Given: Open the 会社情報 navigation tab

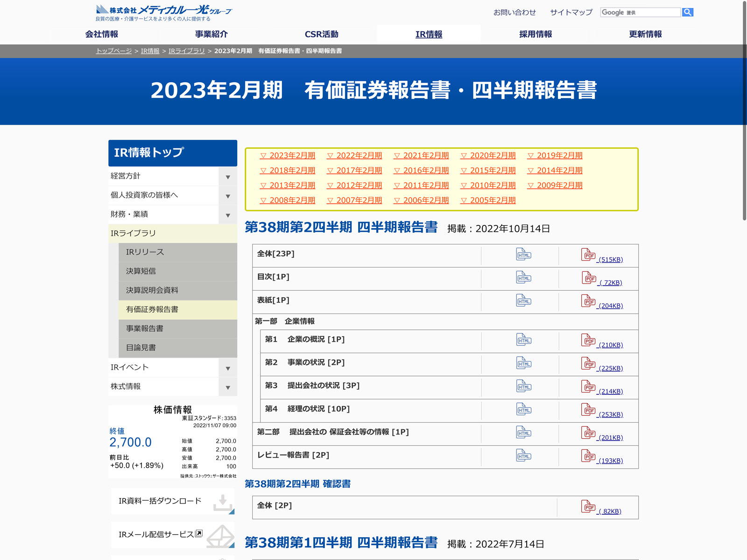Looking at the screenshot, I should point(102,34).
